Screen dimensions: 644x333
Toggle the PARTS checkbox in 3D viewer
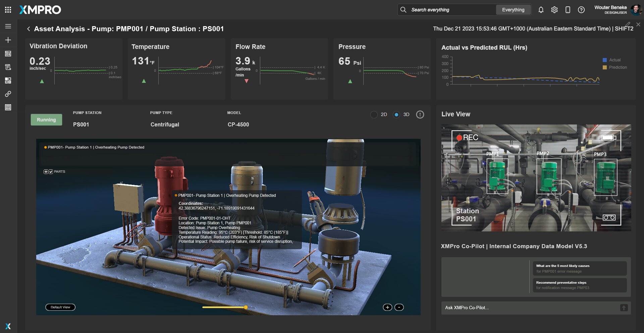point(51,172)
